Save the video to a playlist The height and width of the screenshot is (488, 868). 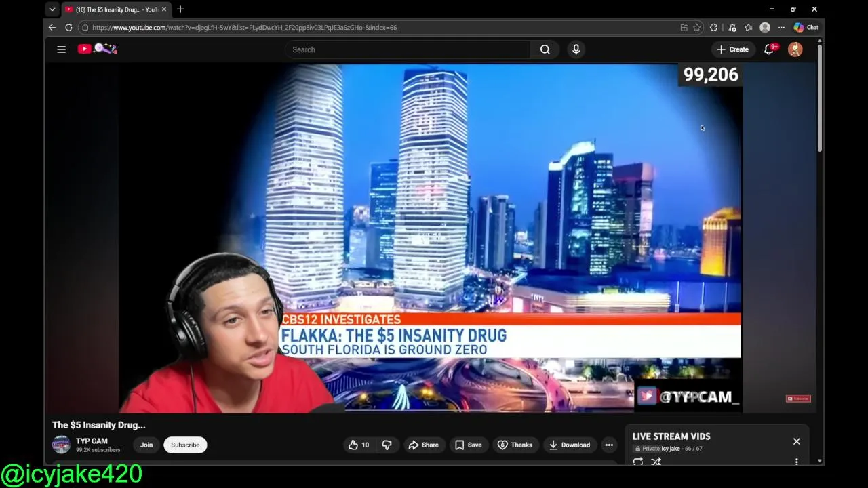pos(468,445)
